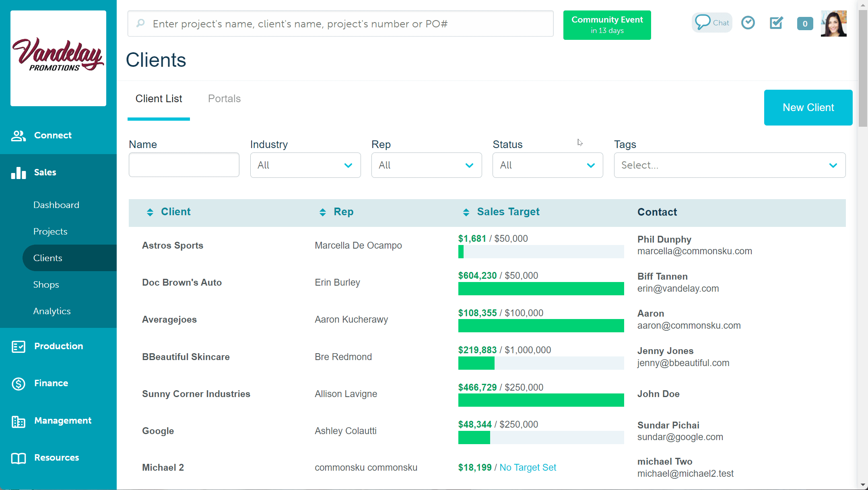
Task: Click the New Client button
Action: pyautogui.click(x=808, y=107)
